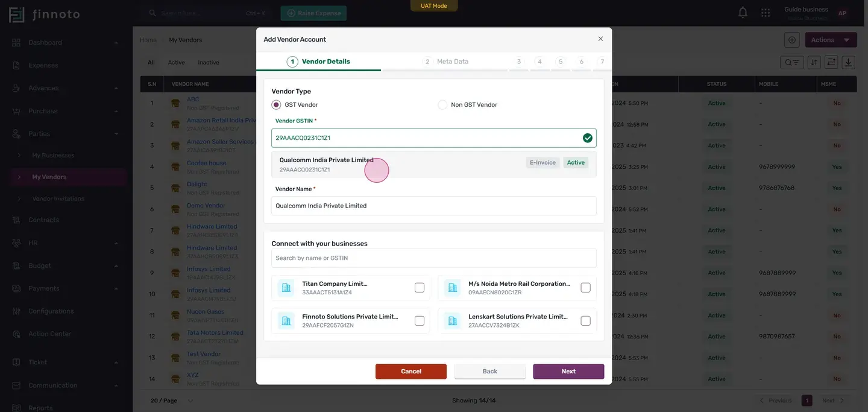The image size is (868, 412).
Task: Click the Purchase sidebar icon
Action: 17,111
